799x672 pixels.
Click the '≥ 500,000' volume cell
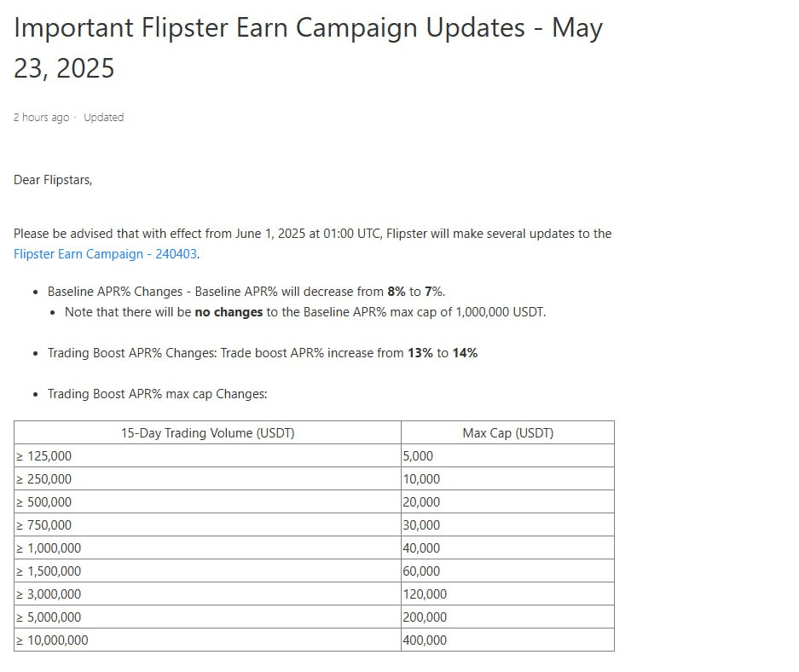pos(207,501)
